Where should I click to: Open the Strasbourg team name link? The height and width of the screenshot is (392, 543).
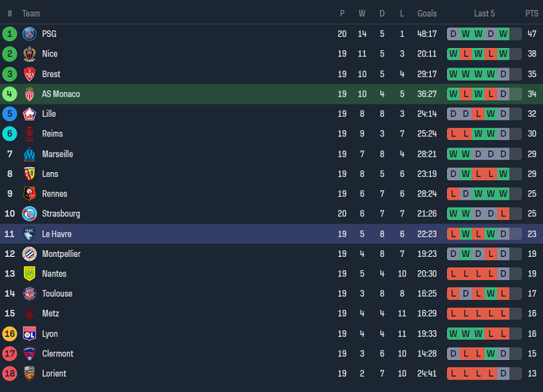[61, 214]
